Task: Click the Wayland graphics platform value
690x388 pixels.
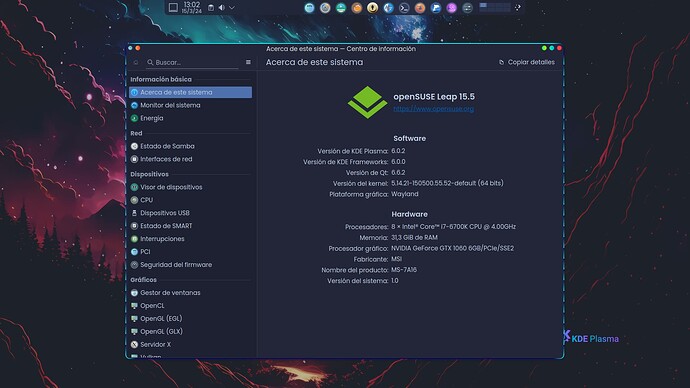Action: [405, 194]
